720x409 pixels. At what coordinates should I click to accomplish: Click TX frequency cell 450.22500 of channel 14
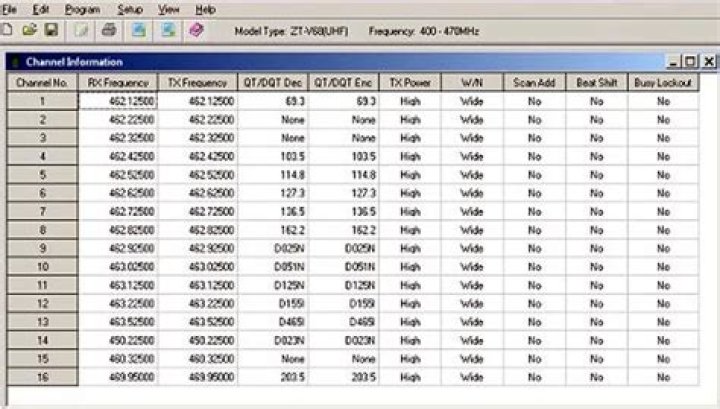point(197,340)
